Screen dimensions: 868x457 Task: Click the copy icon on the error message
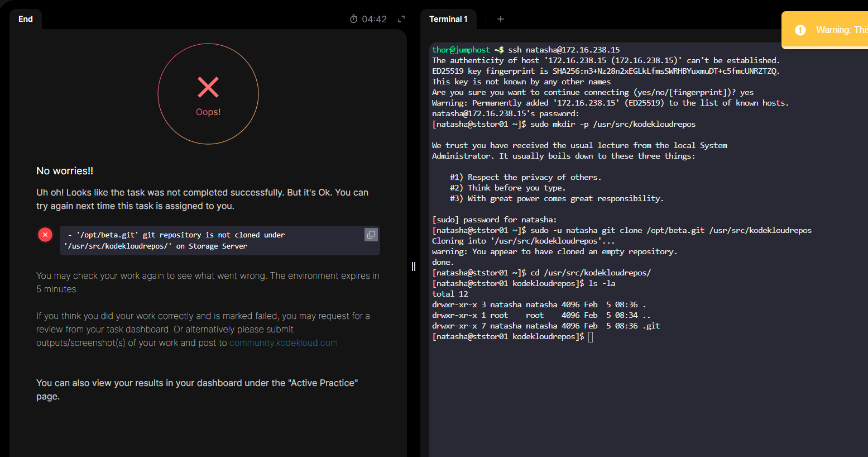tap(371, 235)
